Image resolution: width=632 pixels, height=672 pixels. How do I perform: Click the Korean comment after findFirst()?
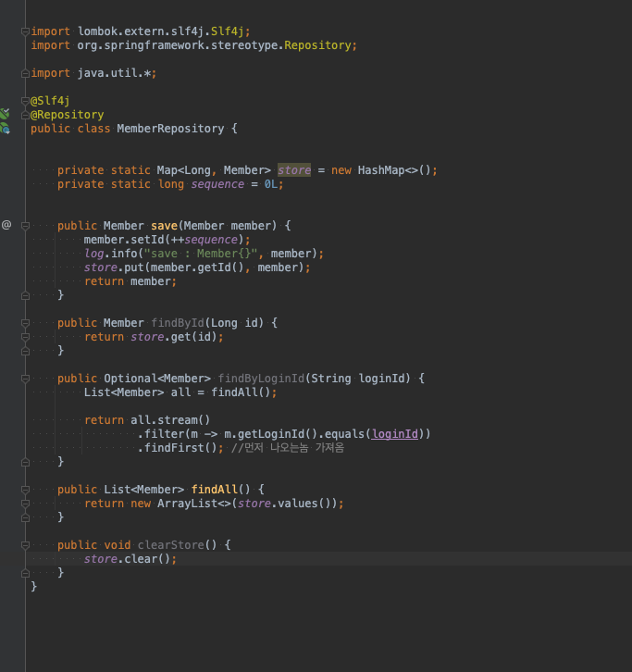click(288, 448)
